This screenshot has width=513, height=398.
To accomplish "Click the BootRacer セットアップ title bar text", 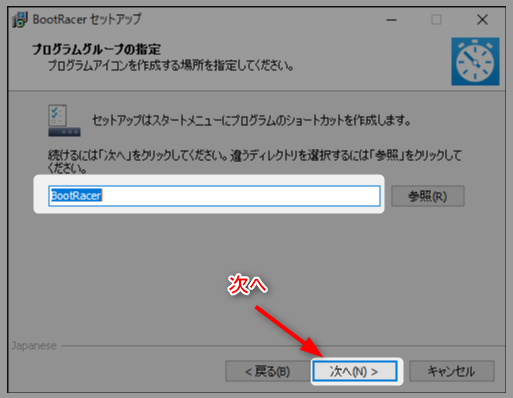I will (x=87, y=19).
